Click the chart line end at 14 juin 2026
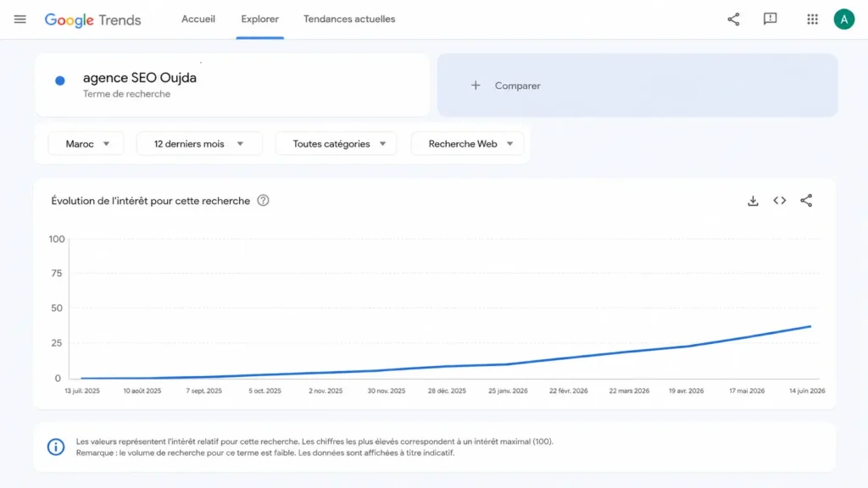The width and height of the screenshot is (868, 488). click(x=810, y=326)
